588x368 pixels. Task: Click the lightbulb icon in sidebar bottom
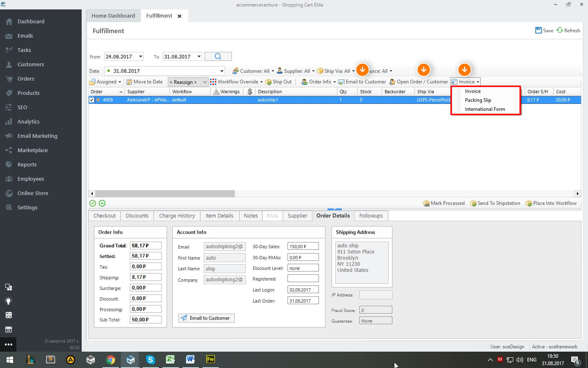click(x=8, y=301)
